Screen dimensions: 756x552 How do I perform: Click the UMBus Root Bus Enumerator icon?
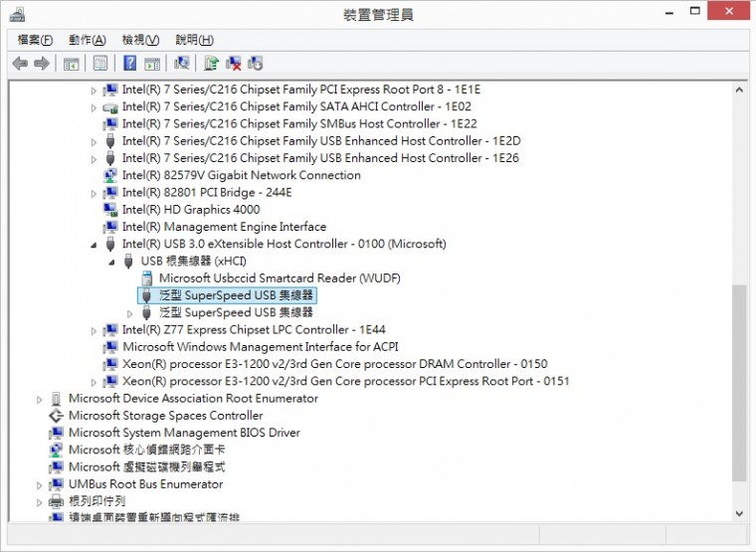point(57,484)
